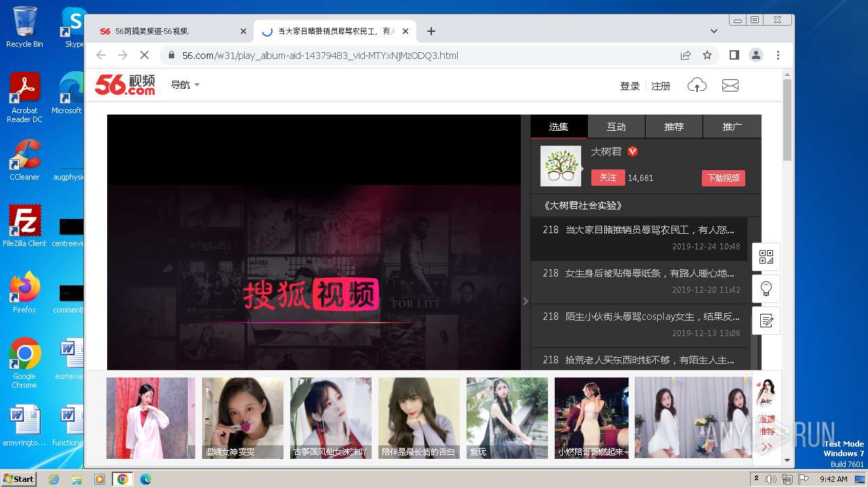The image size is (868, 488).
Task: Open thumbnail labeled 古筝国风仙女沫沫吖
Action: pyautogui.click(x=331, y=418)
